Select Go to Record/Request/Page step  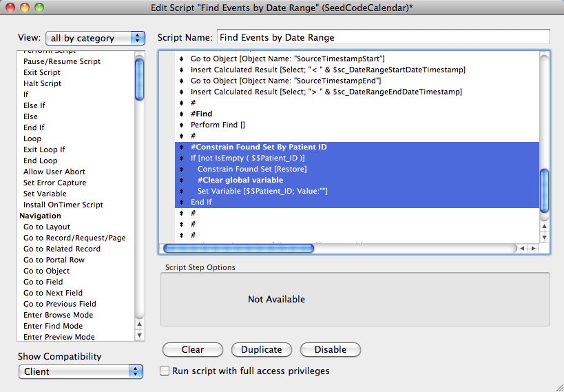coord(74,238)
